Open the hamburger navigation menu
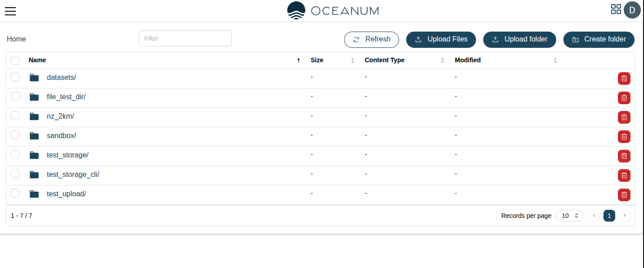Screen dimensions: 644x268 point(10,11)
